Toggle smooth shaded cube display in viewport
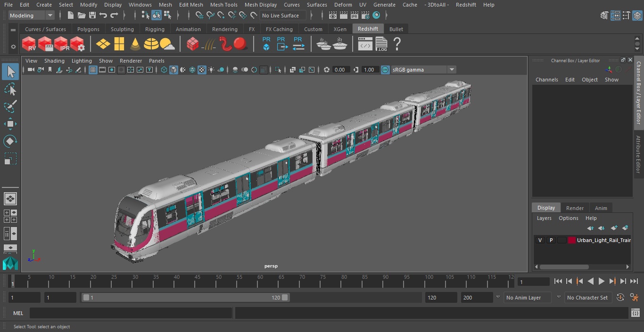 pyautogui.click(x=173, y=70)
